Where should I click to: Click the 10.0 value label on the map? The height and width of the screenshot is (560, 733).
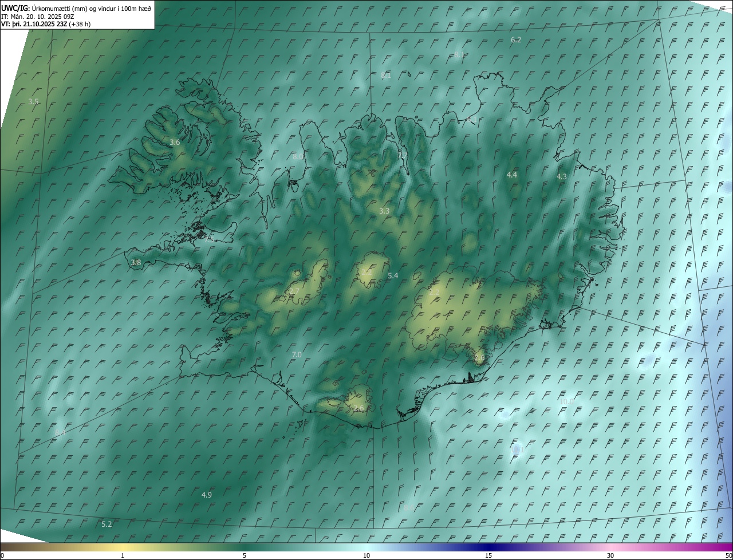point(566,401)
